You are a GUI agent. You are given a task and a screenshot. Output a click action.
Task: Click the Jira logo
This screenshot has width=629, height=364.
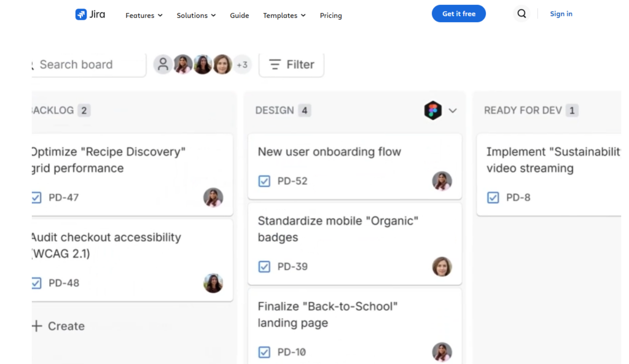click(90, 15)
